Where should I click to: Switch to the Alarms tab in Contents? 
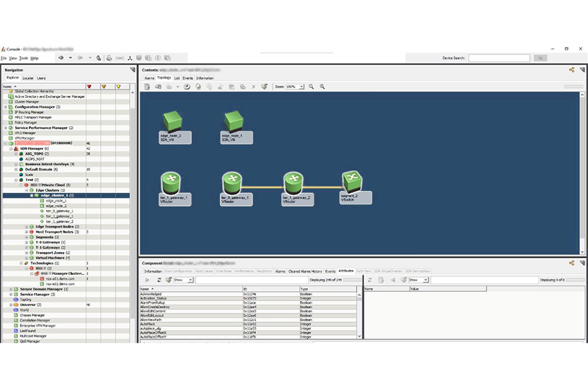click(149, 78)
